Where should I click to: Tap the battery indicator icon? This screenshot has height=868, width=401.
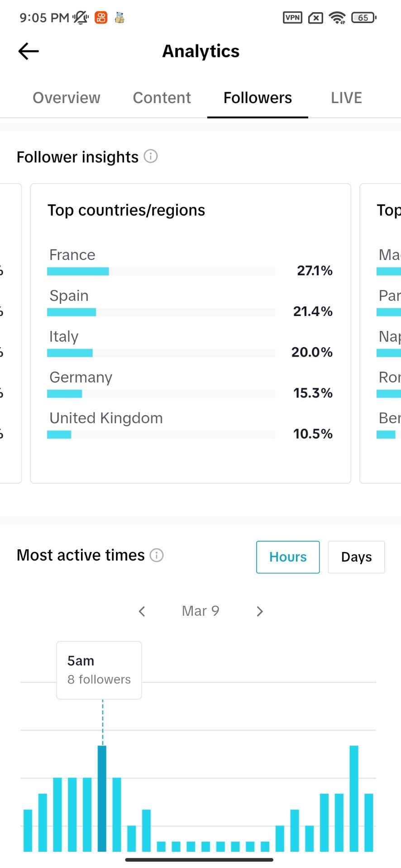click(363, 18)
